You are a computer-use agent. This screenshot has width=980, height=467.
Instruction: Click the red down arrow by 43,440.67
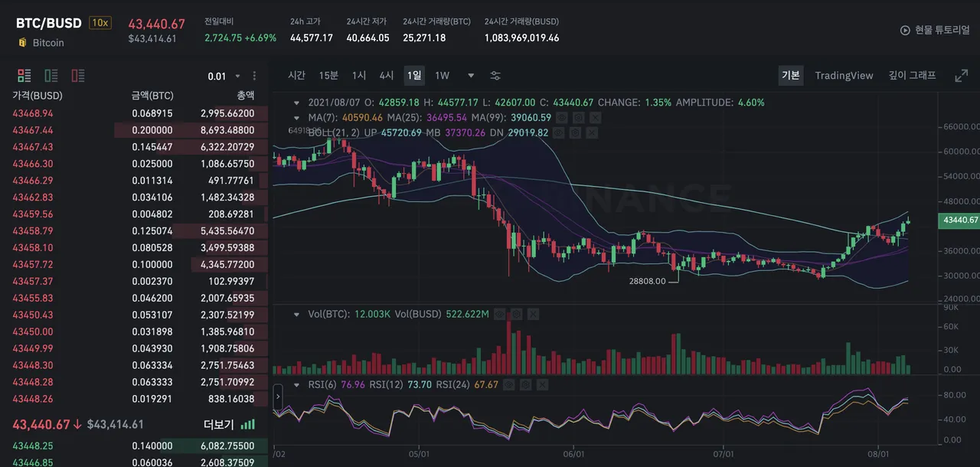coord(77,424)
